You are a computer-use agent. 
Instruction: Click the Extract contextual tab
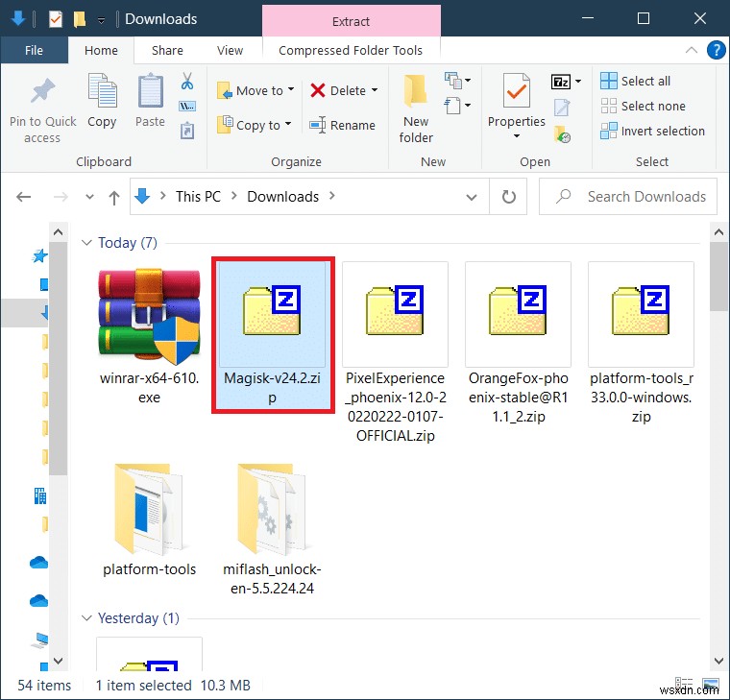[352, 21]
